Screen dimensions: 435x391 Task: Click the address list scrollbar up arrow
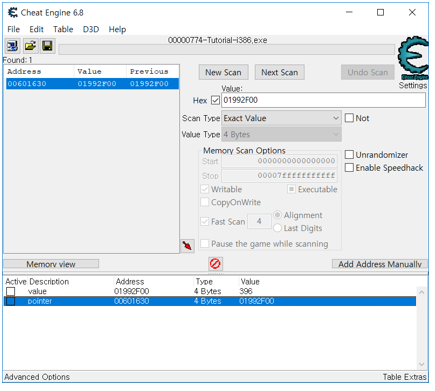click(x=422, y=292)
